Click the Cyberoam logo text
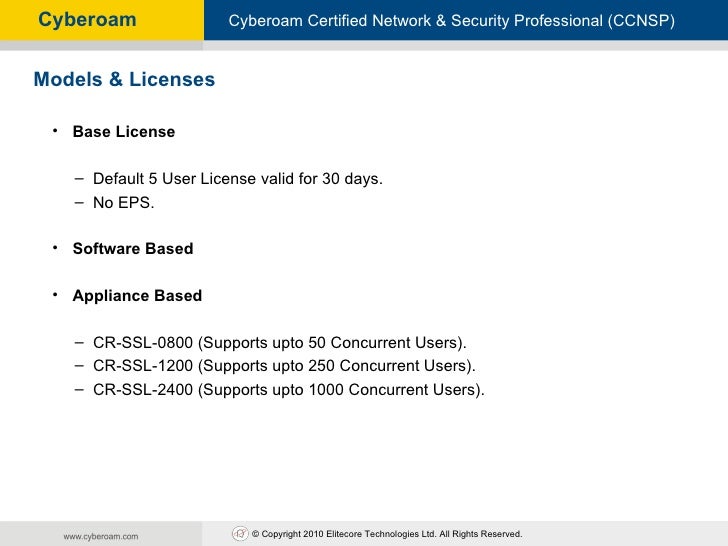This screenshot has width=728, height=546. tap(87, 20)
